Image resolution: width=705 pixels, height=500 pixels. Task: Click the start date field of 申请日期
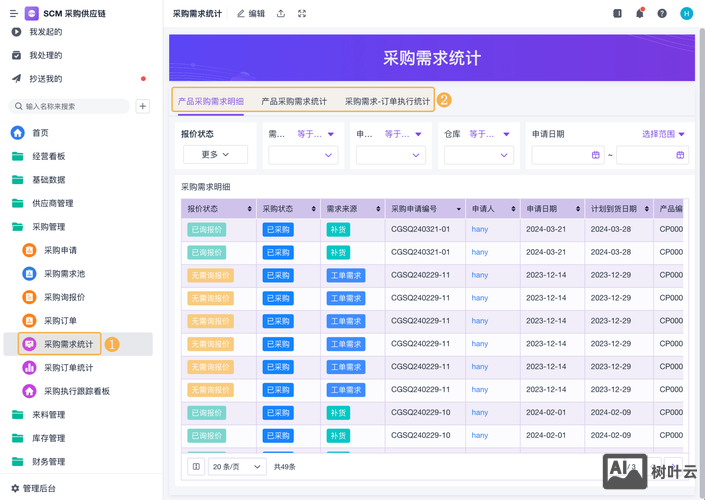pos(567,155)
